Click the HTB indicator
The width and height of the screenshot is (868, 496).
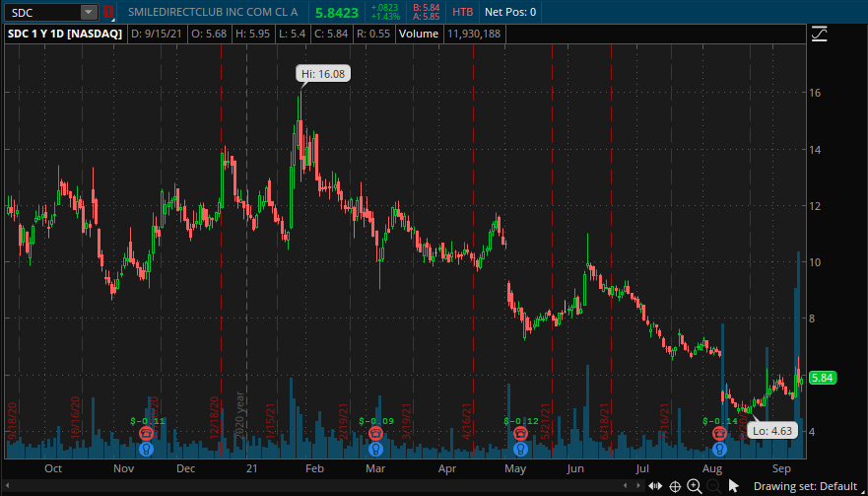[x=463, y=12]
